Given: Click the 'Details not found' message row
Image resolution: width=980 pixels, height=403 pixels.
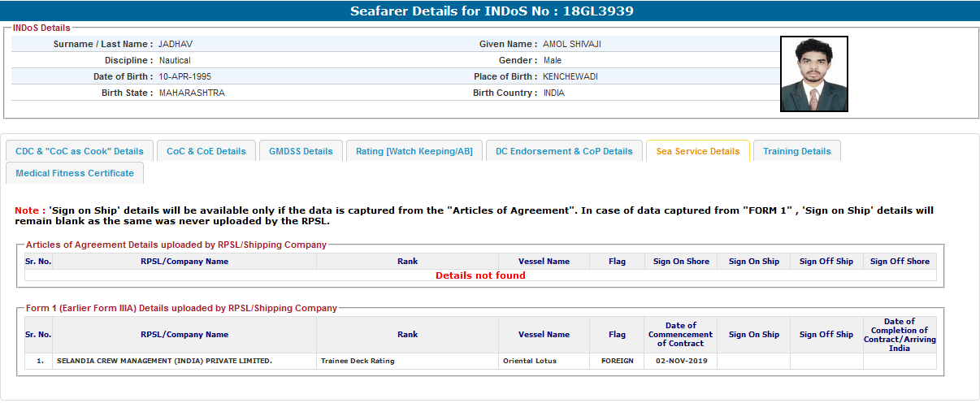Looking at the screenshot, I should [x=480, y=275].
